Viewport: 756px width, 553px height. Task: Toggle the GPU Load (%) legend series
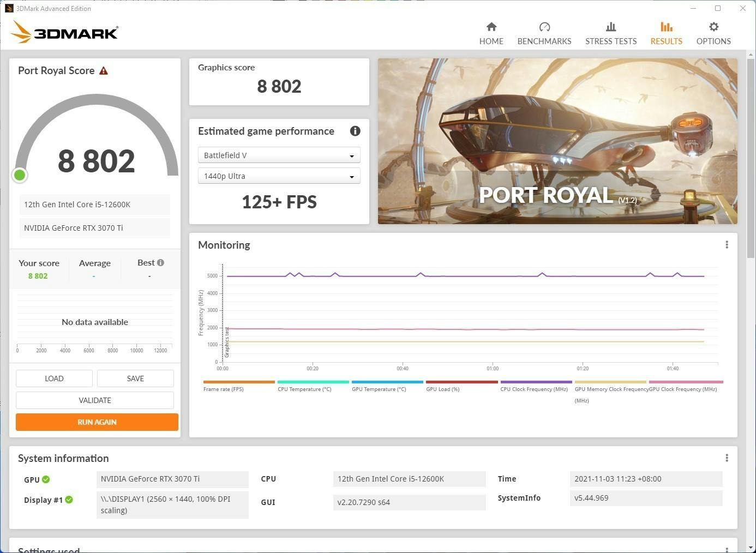point(442,389)
